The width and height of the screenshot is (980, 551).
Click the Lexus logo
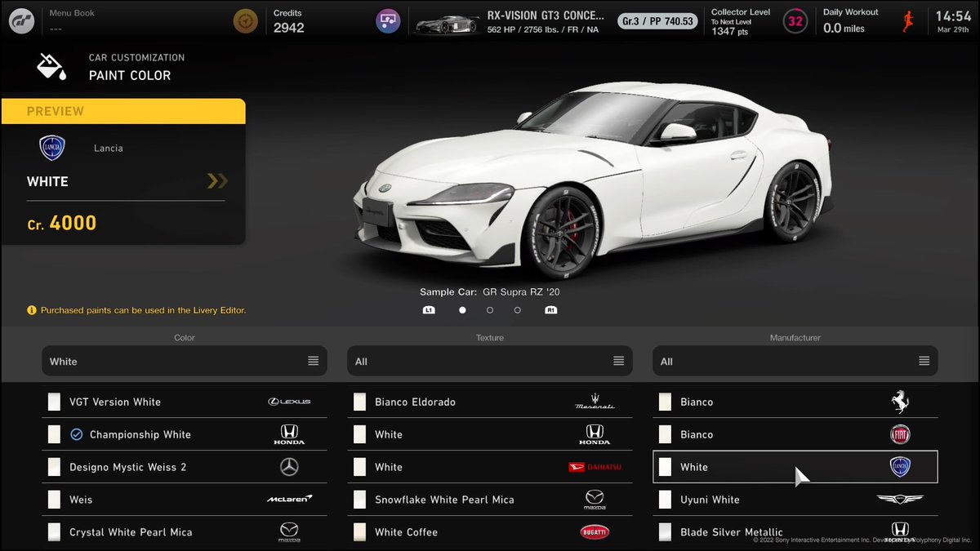pos(289,402)
